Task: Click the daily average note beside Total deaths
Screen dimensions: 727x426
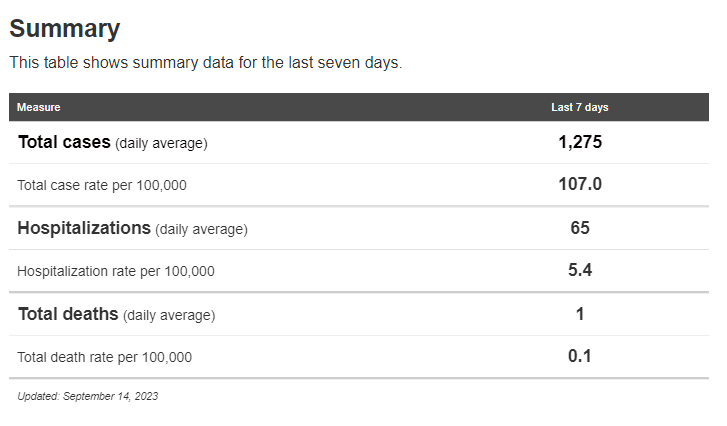Action: pyautogui.click(x=169, y=315)
